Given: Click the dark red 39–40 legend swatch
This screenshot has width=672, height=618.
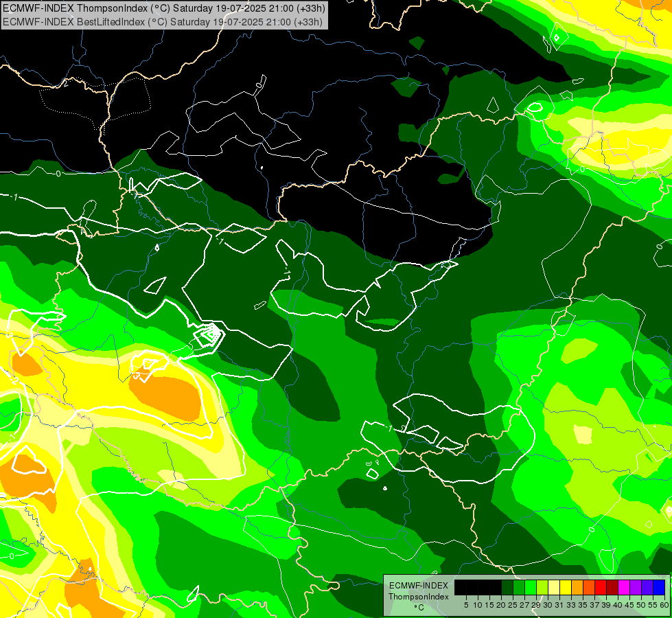Looking at the screenshot, I should (x=612, y=587).
